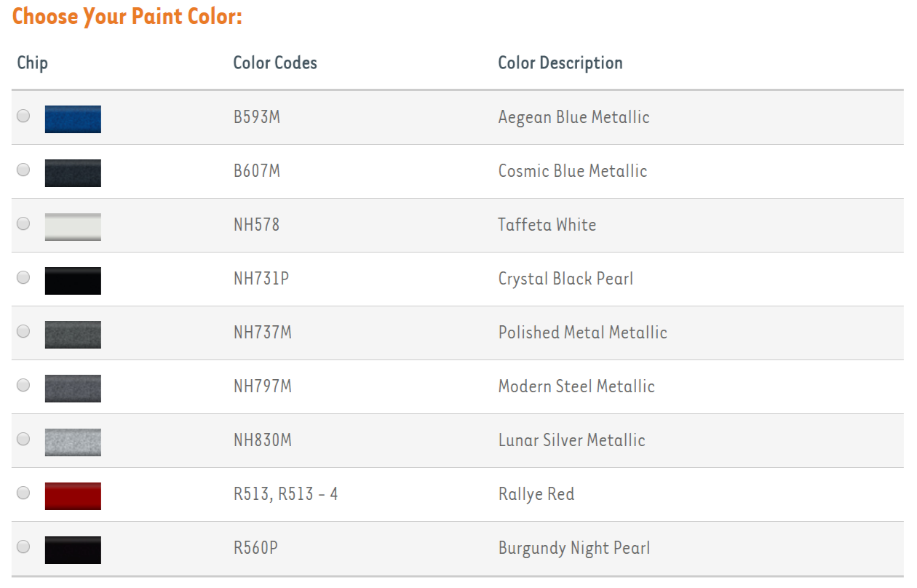
Task: Pick the Polished Metal Metallic radio button
Action: [23, 331]
